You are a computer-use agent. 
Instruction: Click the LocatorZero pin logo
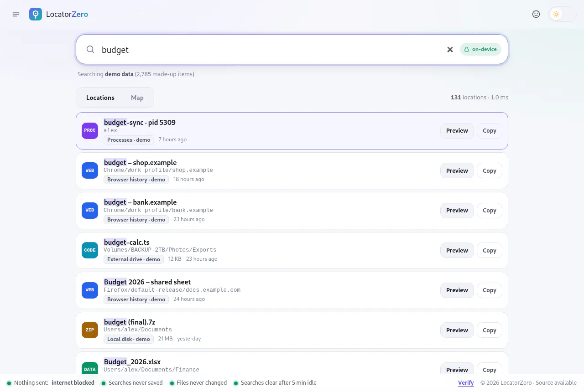[x=36, y=14]
